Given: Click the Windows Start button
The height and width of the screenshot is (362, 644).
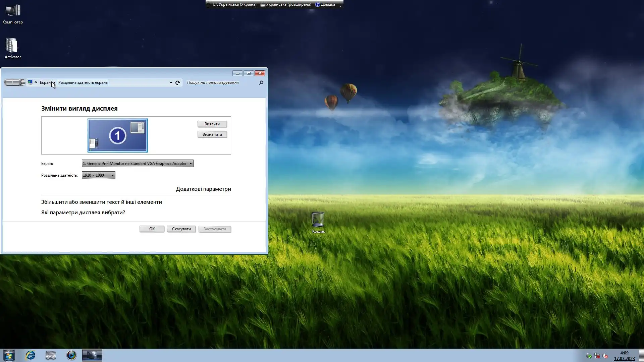Looking at the screenshot, I should [x=9, y=355].
